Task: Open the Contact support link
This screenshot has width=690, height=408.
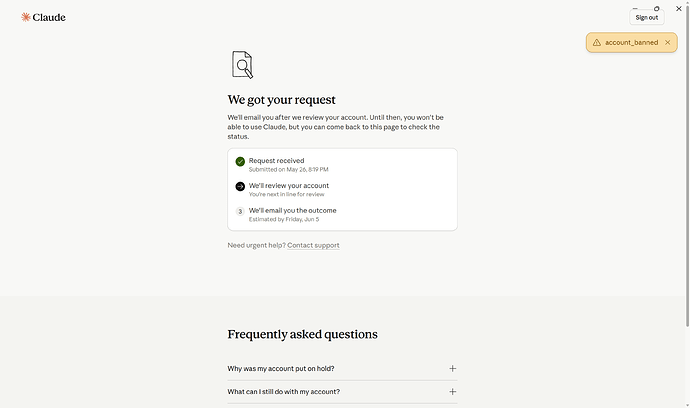Action: [x=313, y=246]
